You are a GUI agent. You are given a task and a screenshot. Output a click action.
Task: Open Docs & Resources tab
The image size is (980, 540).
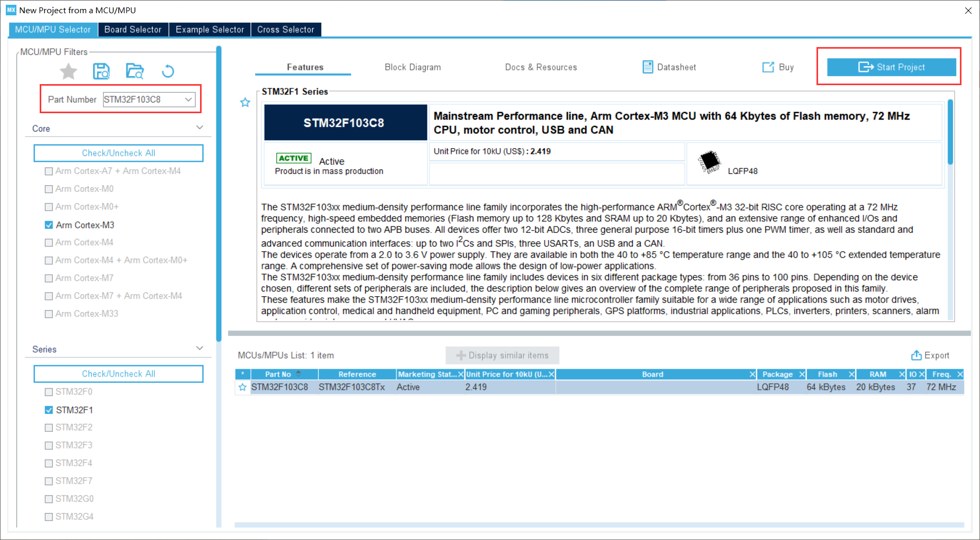541,67
